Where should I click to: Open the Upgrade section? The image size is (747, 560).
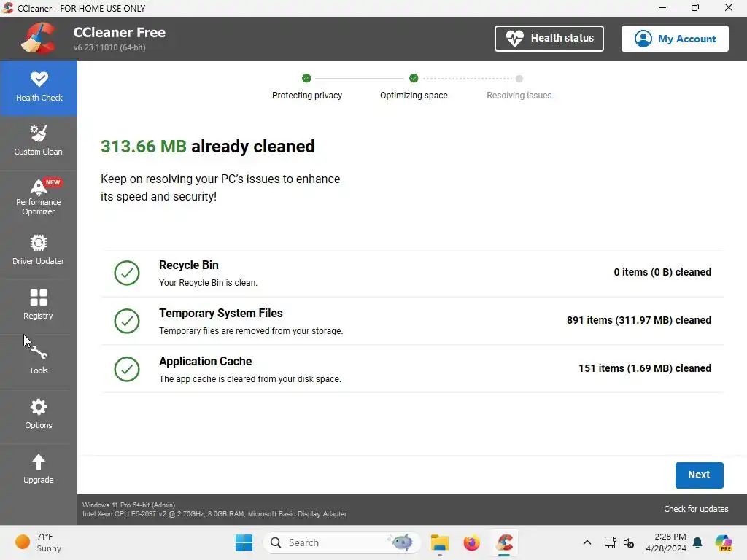(39, 470)
